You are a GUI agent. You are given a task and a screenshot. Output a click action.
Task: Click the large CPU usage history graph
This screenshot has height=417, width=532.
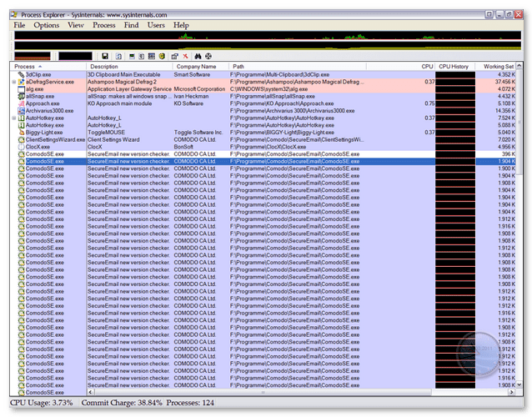coord(268,35)
